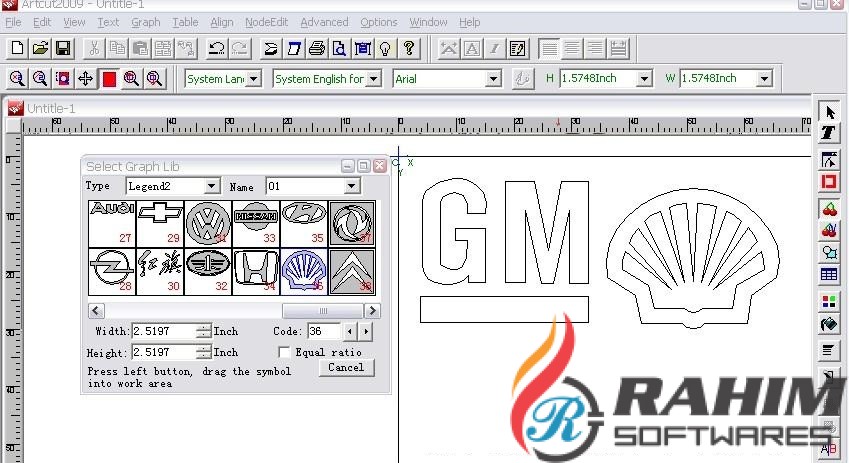849x463 pixels.
Task: Click Cancel in Select Graph Lib dialog
Action: tap(346, 368)
